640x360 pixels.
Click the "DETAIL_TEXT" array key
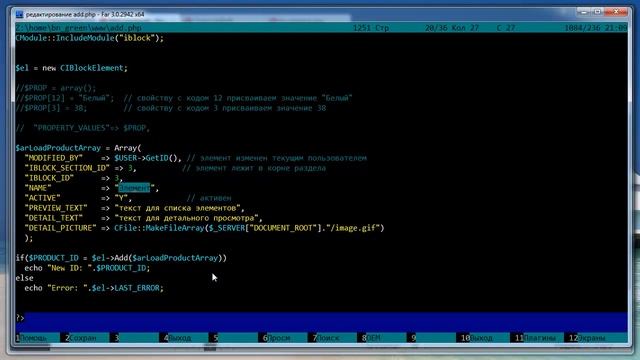(53, 218)
